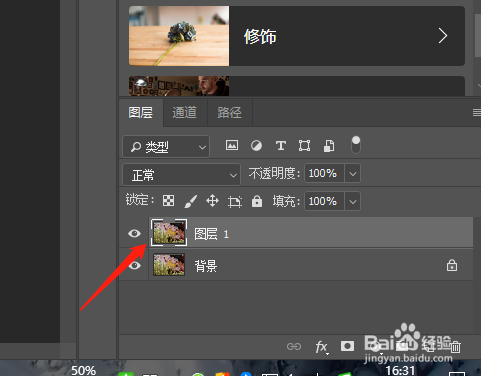
Task: Filter for type layers with T icon
Action: 281,146
